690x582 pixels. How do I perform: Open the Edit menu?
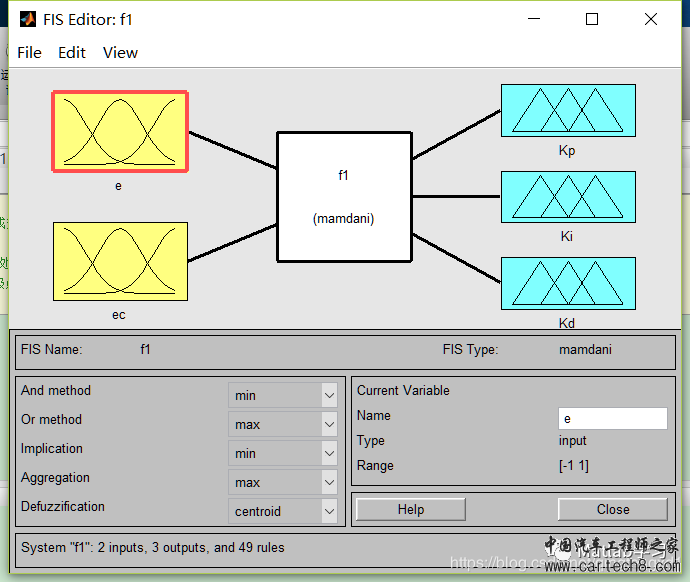click(x=72, y=53)
